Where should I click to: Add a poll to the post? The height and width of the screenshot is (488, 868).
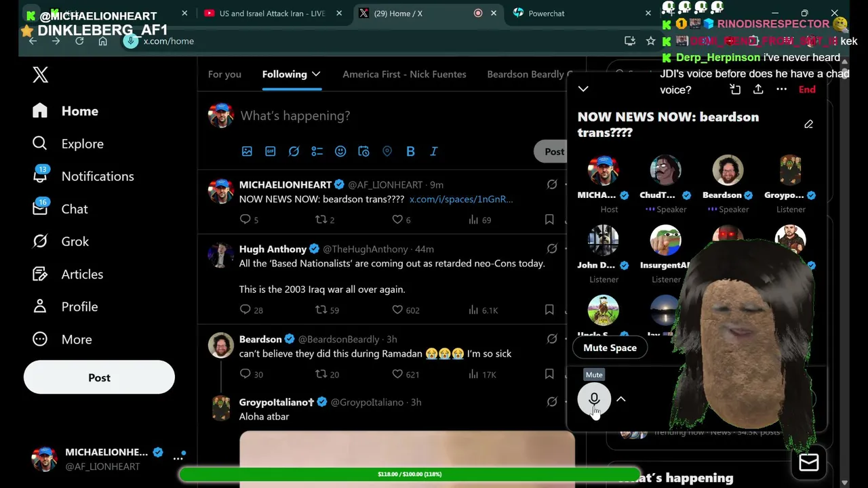[317, 151]
